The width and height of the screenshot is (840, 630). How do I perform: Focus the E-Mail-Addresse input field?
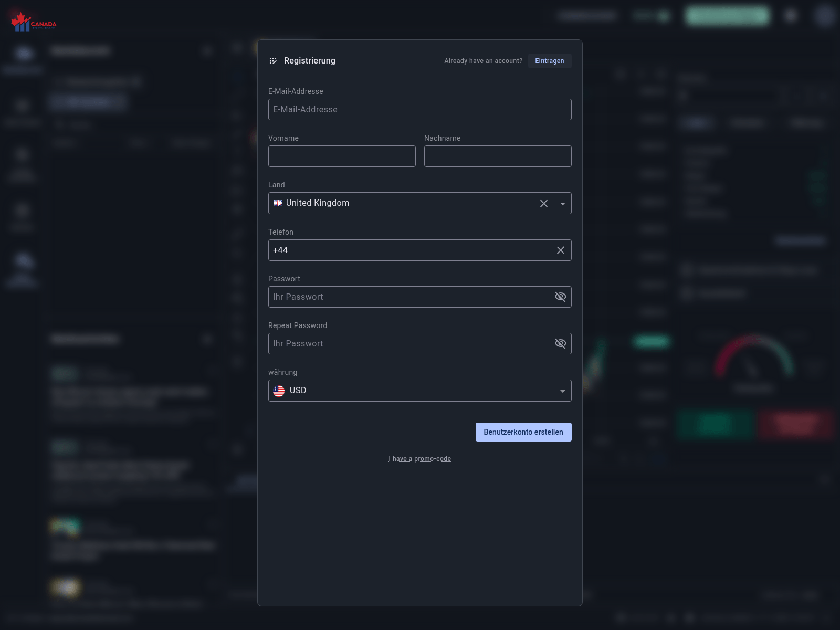tap(420, 110)
